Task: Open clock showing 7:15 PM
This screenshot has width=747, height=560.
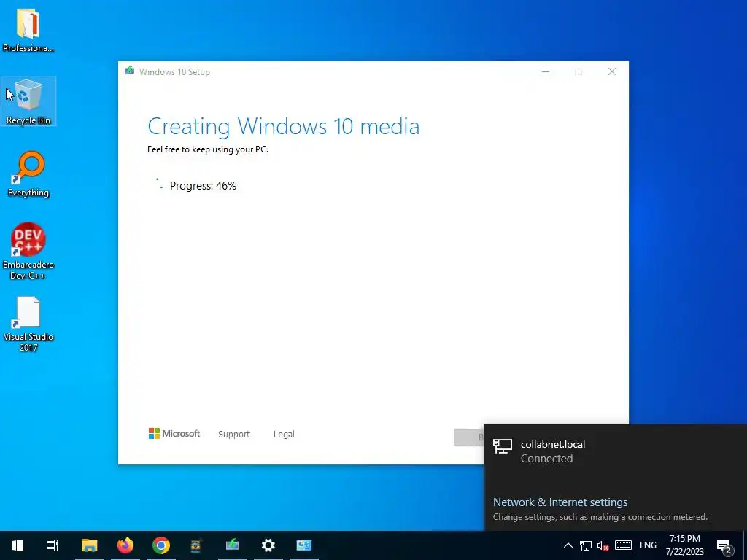Action: click(x=684, y=545)
